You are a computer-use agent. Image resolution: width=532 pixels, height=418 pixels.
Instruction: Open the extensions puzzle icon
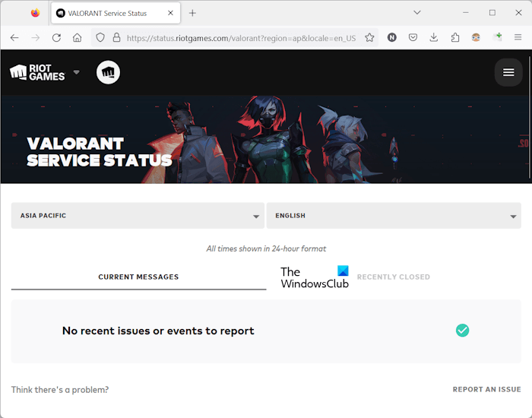click(x=455, y=38)
